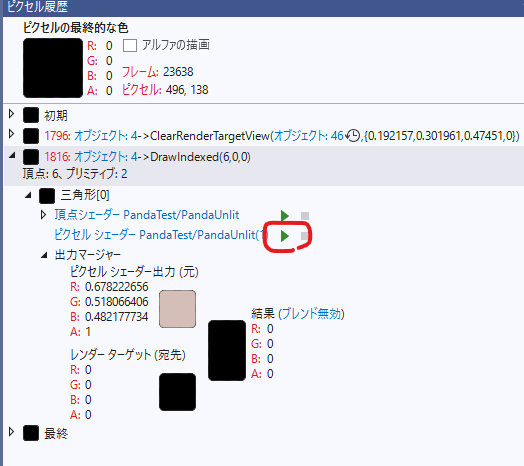524x466 pixels.
Task: Click the event number 1796
Action: (57, 136)
